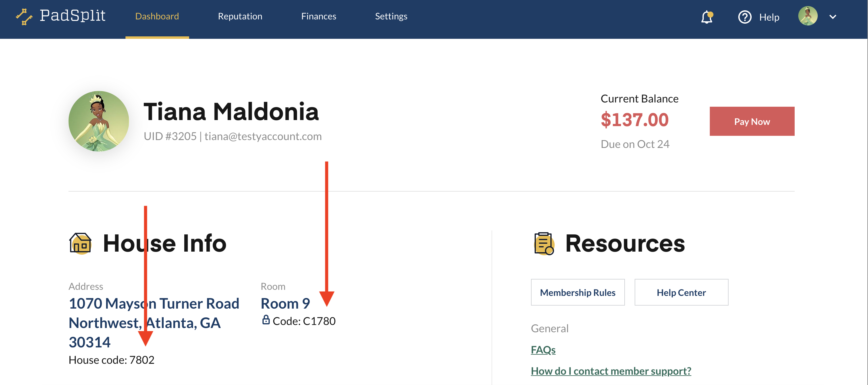Image resolution: width=868 pixels, height=385 pixels.
Task: Open How do I contact member support link
Action: (611, 371)
